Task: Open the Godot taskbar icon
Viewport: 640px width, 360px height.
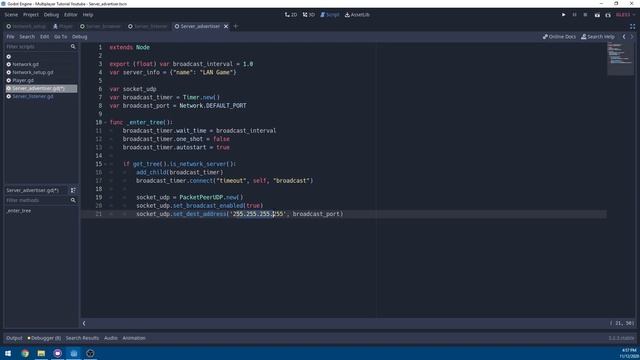Action: click(x=74, y=353)
